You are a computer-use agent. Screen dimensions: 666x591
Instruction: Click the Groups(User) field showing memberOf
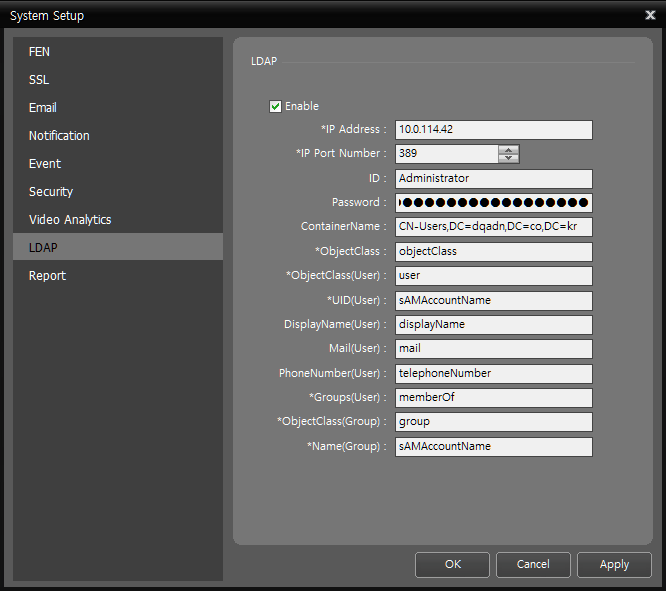pyautogui.click(x=494, y=398)
